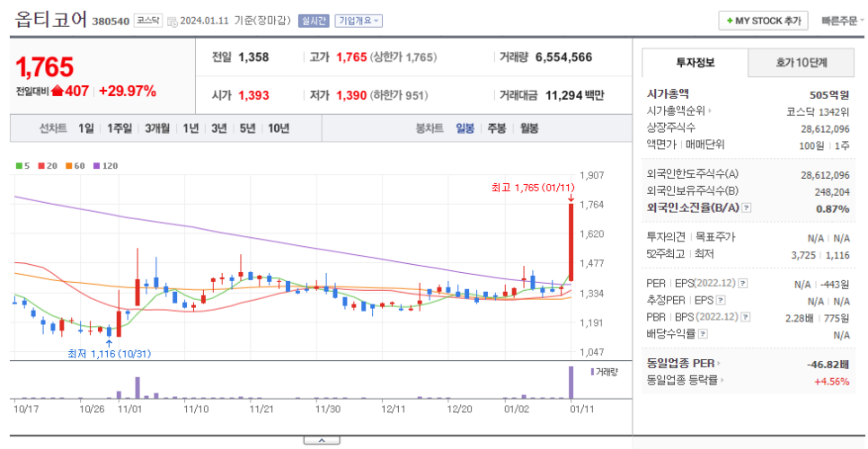868x449 pixels.
Task: Click the red up-arrow icon beside 407
Action: click(57, 92)
